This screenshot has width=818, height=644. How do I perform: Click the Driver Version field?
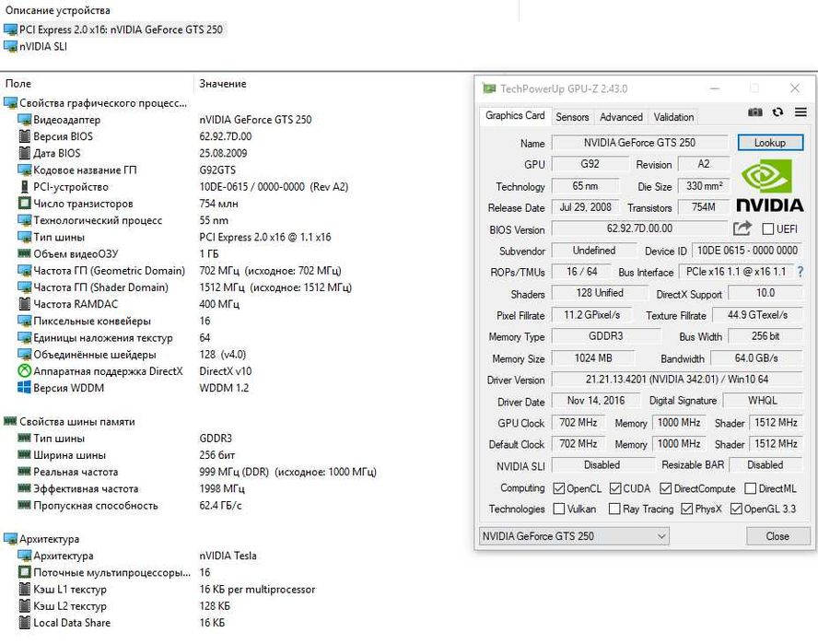pyautogui.click(x=677, y=379)
